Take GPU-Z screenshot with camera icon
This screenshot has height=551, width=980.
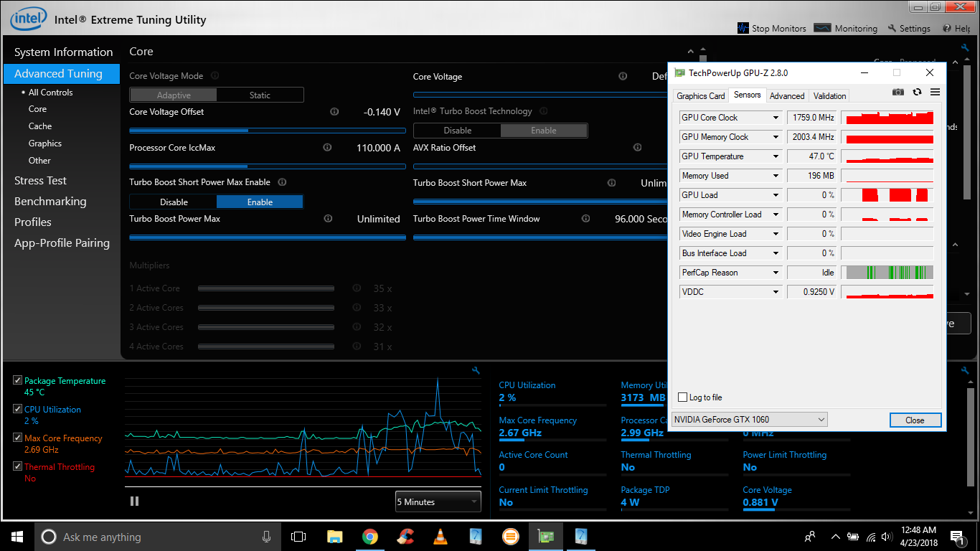pyautogui.click(x=897, y=92)
